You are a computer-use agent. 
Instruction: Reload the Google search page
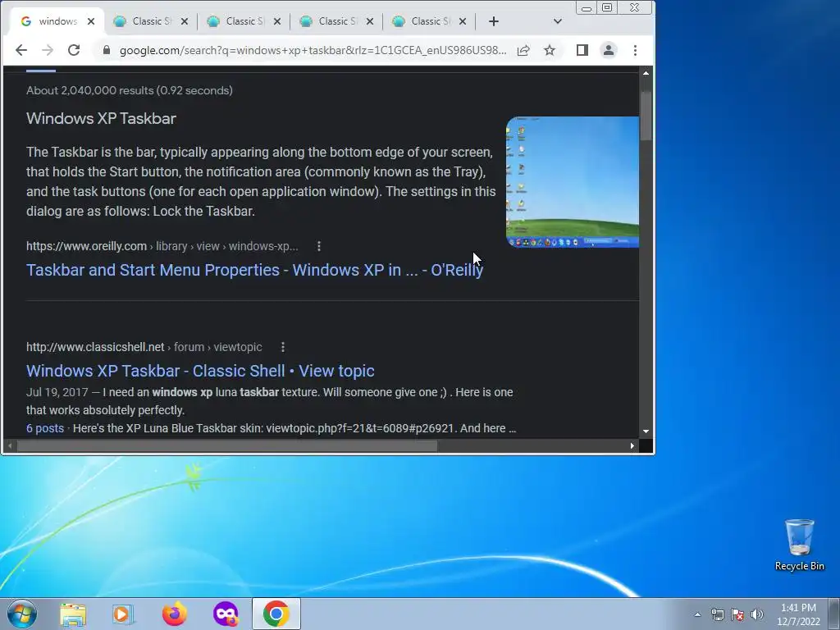pyautogui.click(x=74, y=50)
